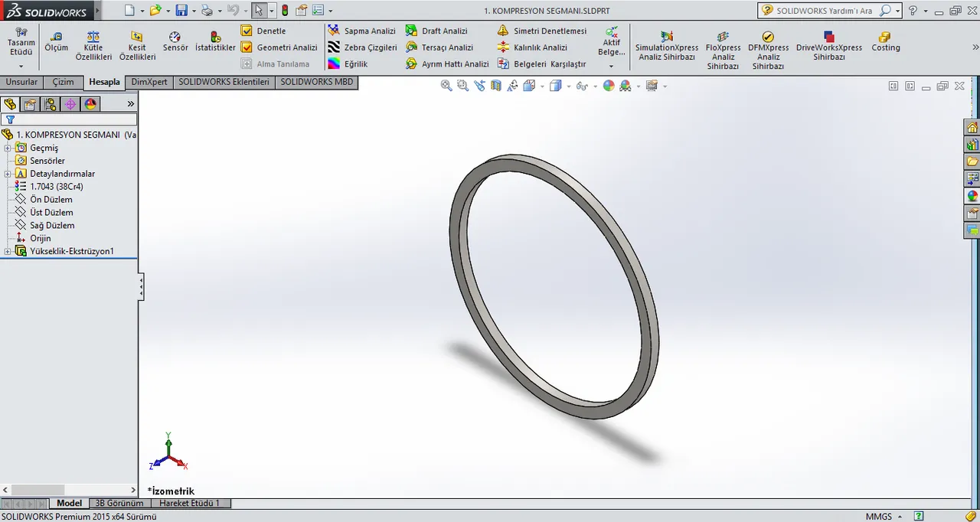Open the File Properties icon
980x522 pixels.
click(x=301, y=11)
